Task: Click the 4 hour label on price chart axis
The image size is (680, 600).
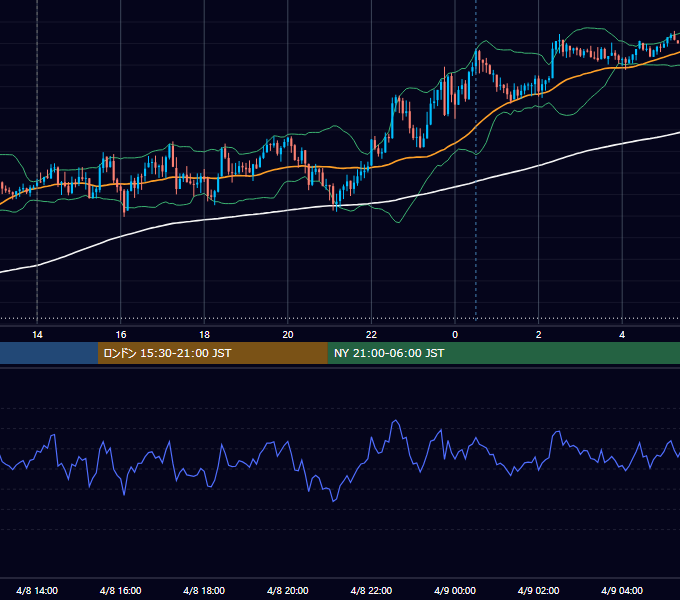Action: click(x=622, y=335)
